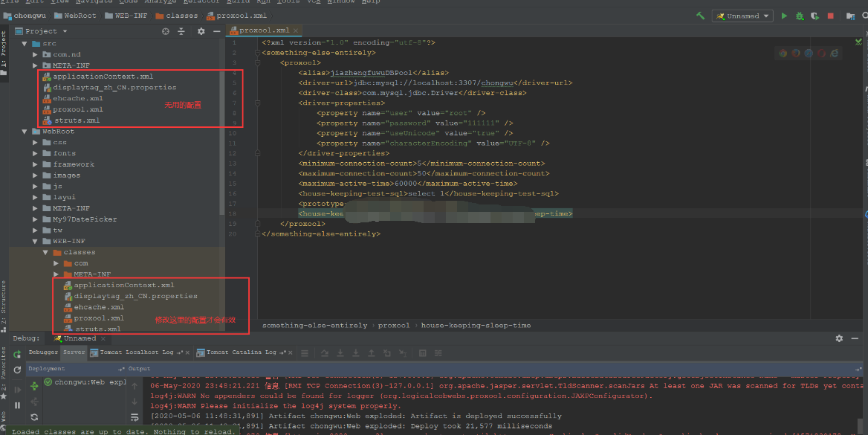
Task: Open proxool.xml in the Chrome browser
Action: [783, 54]
